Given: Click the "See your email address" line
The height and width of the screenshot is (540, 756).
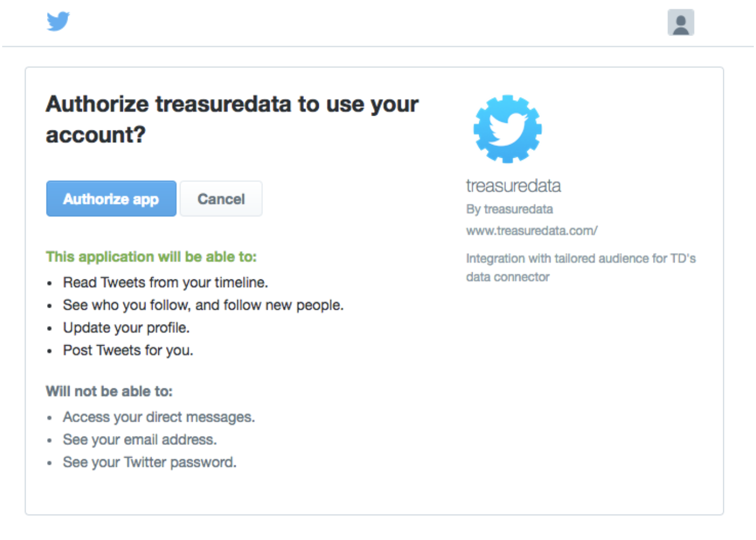Looking at the screenshot, I should click(139, 440).
